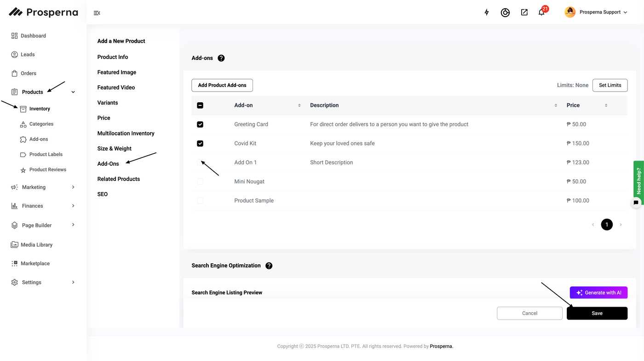
Task: Go to Inventory in the sidebar
Action: point(40,109)
